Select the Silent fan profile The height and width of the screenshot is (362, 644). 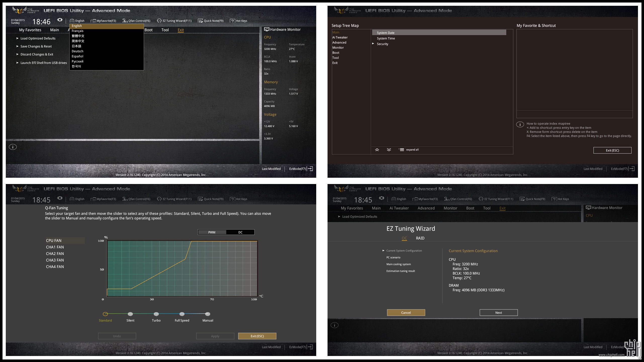(x=130, y=314)
